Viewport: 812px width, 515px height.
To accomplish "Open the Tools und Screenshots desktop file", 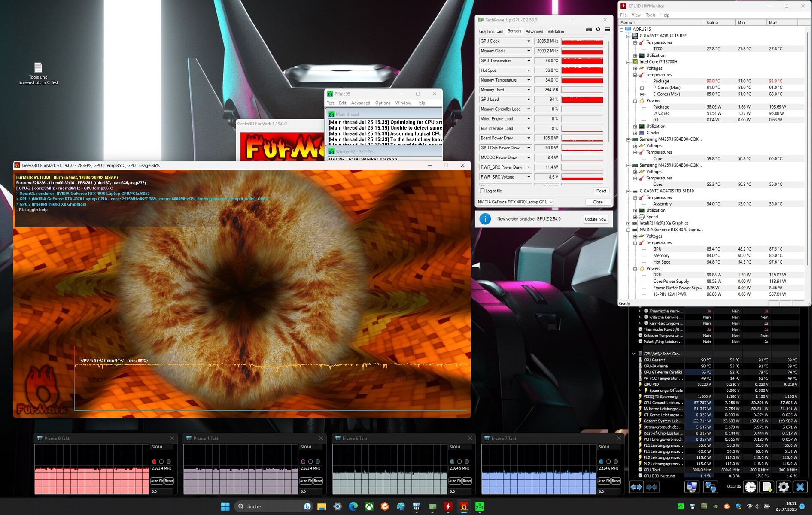I will [x=38, y=73].
